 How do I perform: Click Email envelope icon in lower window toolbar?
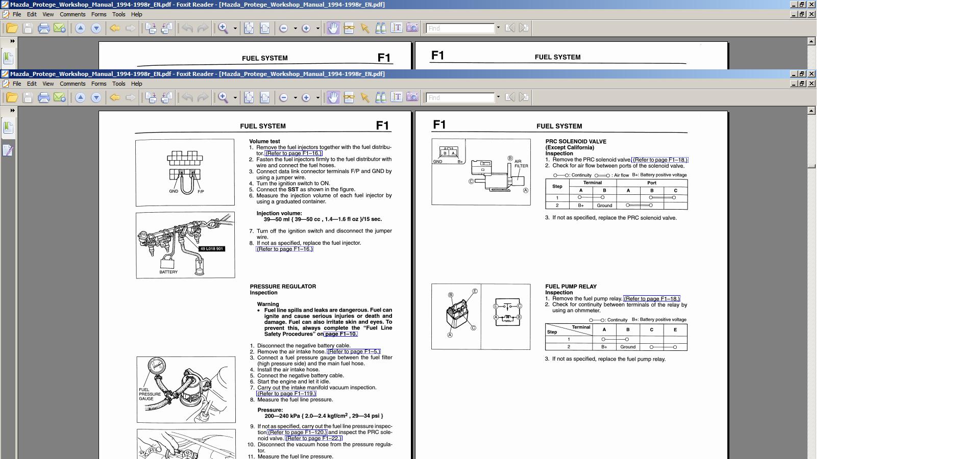pos(60,97)
